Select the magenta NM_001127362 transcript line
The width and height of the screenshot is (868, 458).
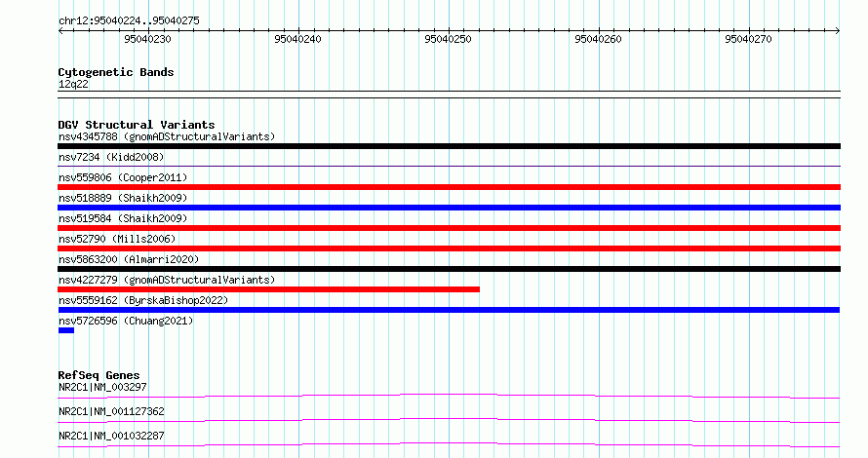(x=449, y=420)
